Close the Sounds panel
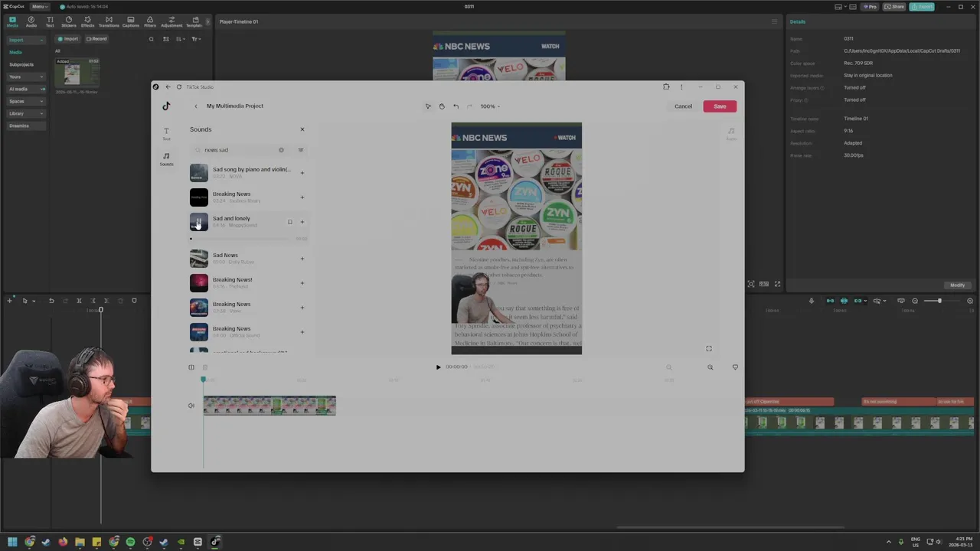The height and width of the screenshot is (551, 980). (x=302, y=129)
